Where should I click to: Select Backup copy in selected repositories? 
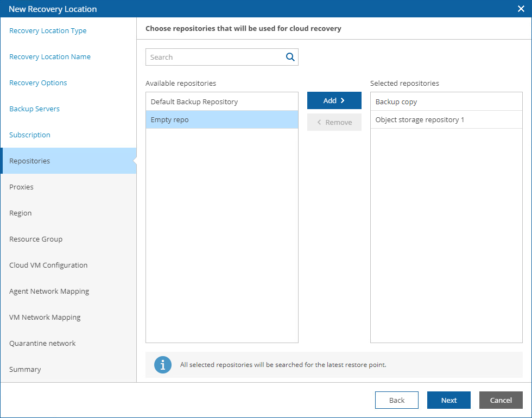click(446, 102)
